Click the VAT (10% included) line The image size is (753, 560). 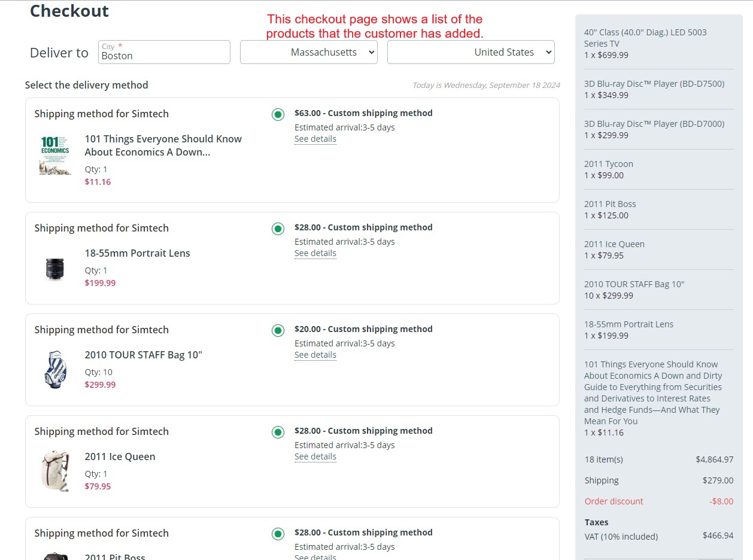coord(621,537)
